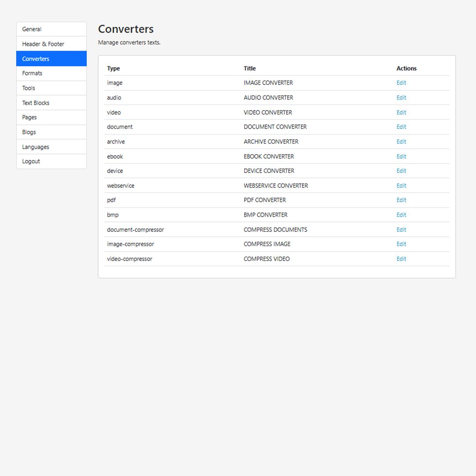Click Edit for video converter
476x476 pixels.
click(401, 112)
